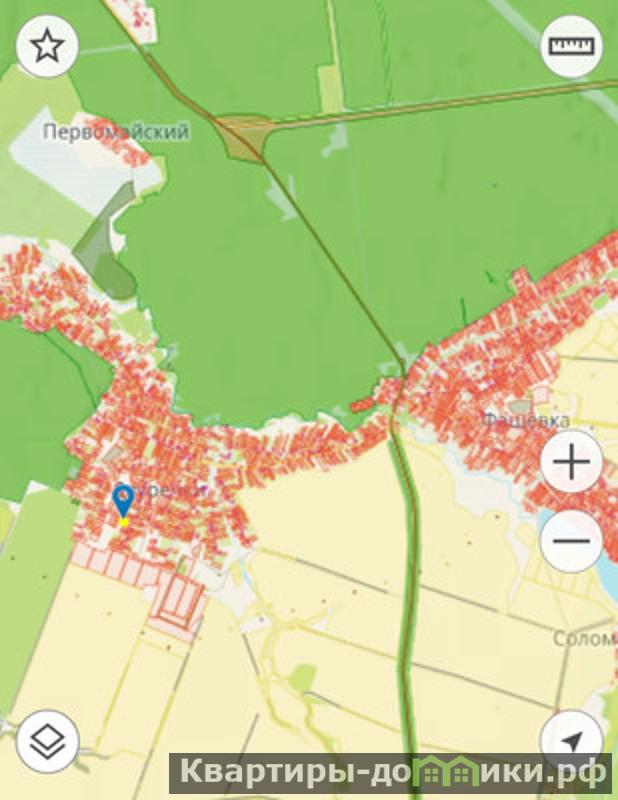Open favorites with the star icon

click(47, 46)
